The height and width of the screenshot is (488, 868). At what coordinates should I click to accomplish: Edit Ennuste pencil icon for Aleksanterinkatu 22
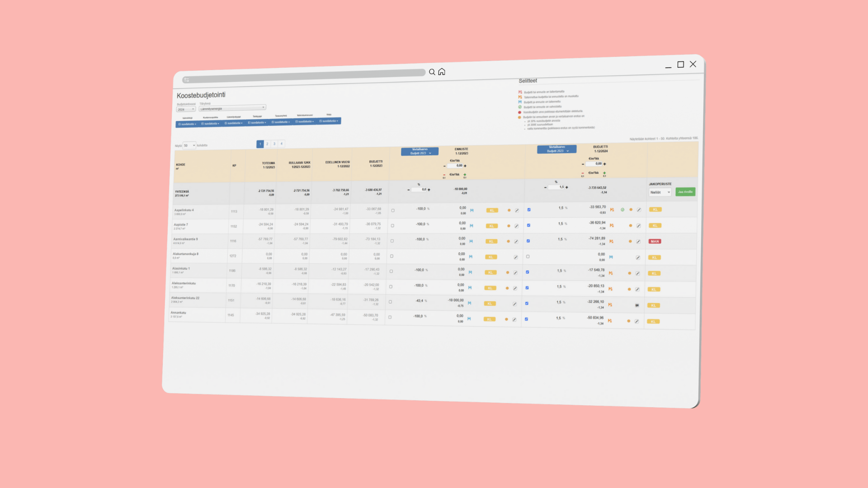[x=514, y=304]
